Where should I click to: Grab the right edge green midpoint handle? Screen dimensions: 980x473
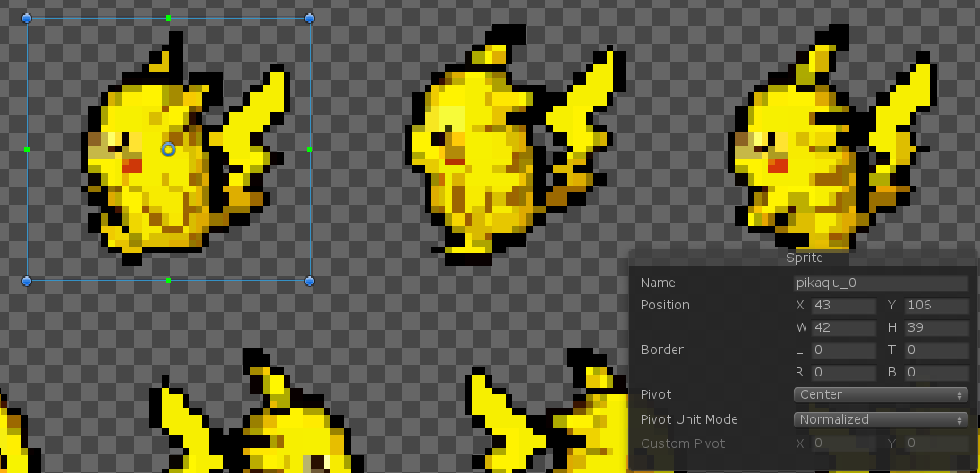(310, 149)
